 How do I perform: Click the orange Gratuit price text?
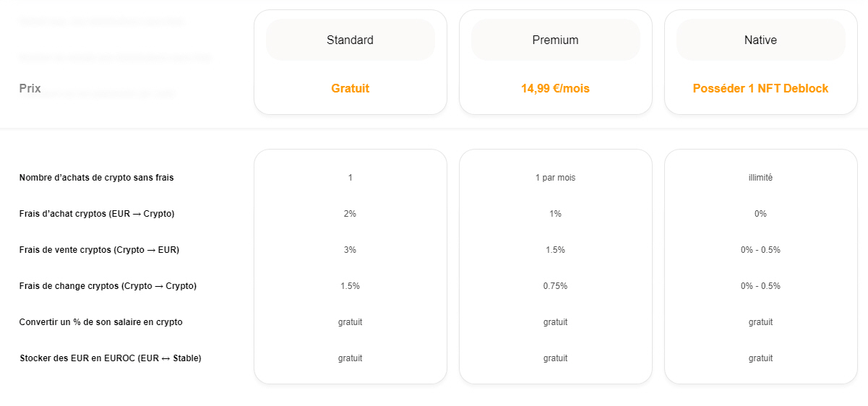pos(350,88)
